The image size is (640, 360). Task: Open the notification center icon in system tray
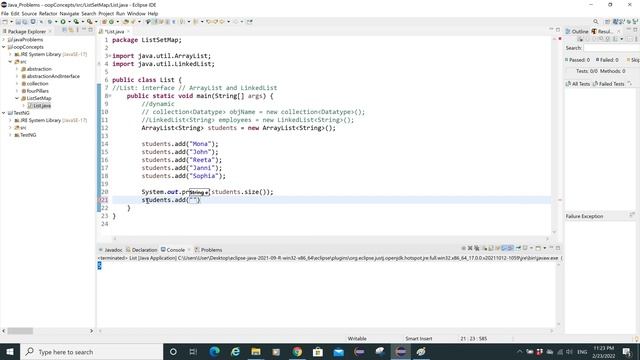click(x=627, y=351)
